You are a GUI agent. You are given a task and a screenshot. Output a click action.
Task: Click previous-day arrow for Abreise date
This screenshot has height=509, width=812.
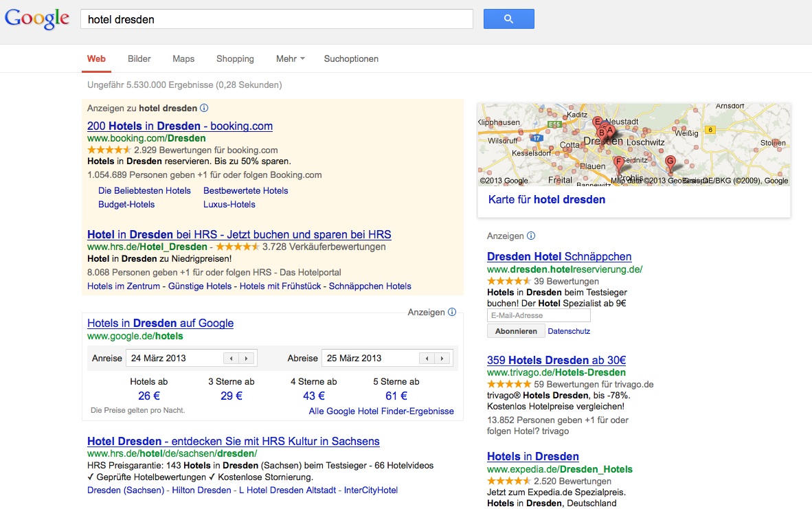(x=427, y=359)
